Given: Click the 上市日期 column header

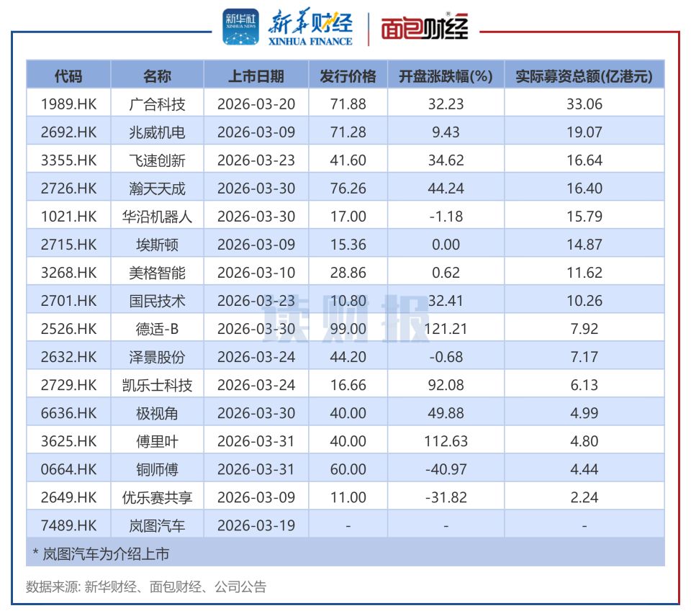Looking at the screenshot, I should point(256,76).
